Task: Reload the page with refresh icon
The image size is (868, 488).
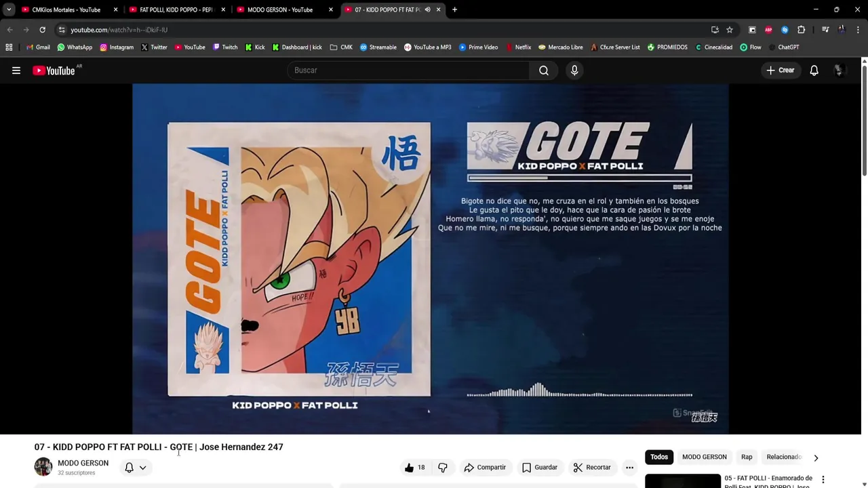Action: coord(42,30)
